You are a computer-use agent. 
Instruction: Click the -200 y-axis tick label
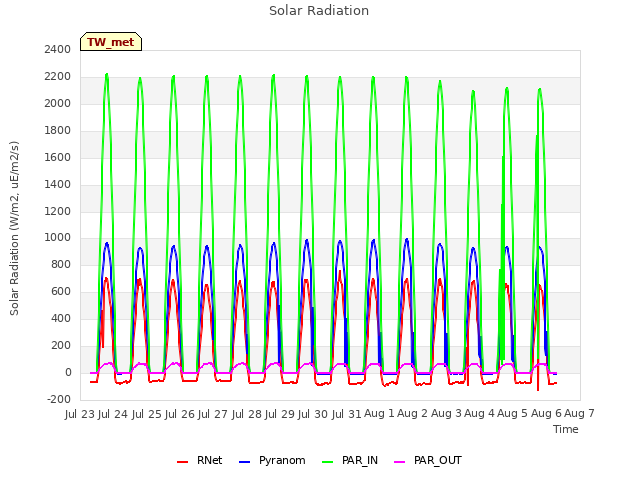(59, 399)
